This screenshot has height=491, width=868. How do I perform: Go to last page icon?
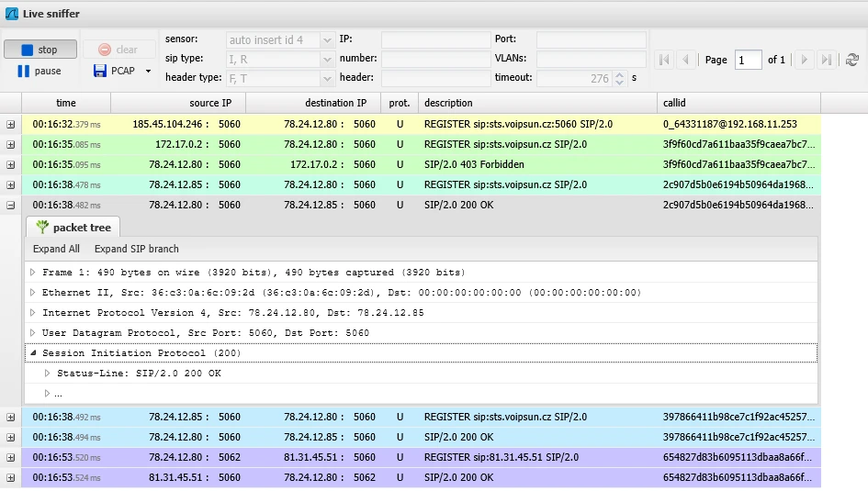(826, 59)
